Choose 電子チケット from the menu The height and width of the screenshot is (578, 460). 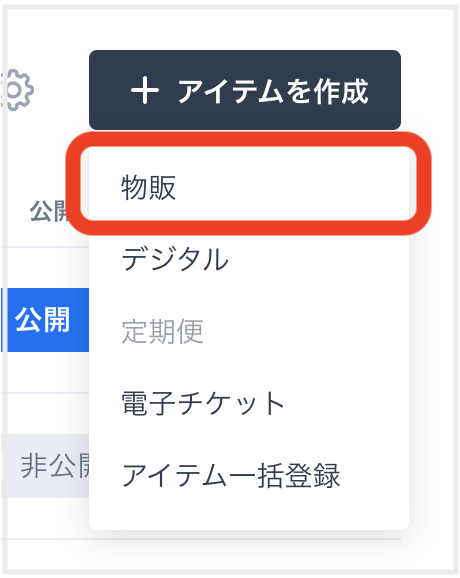[249, 403]
